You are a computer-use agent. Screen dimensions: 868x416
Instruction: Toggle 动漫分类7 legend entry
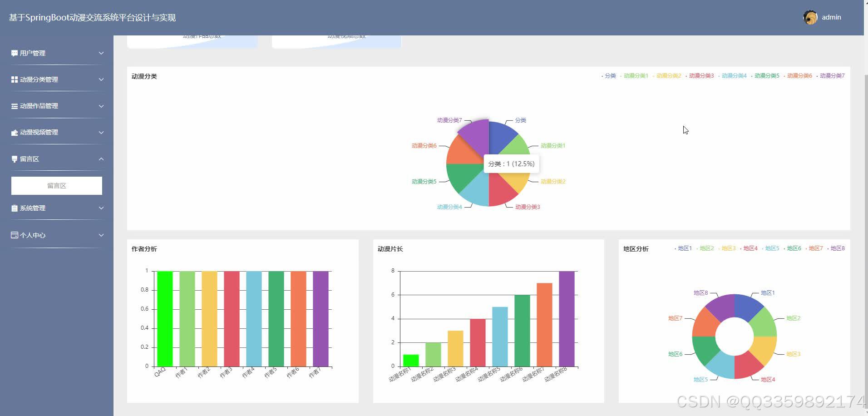(x=830, y=76)
